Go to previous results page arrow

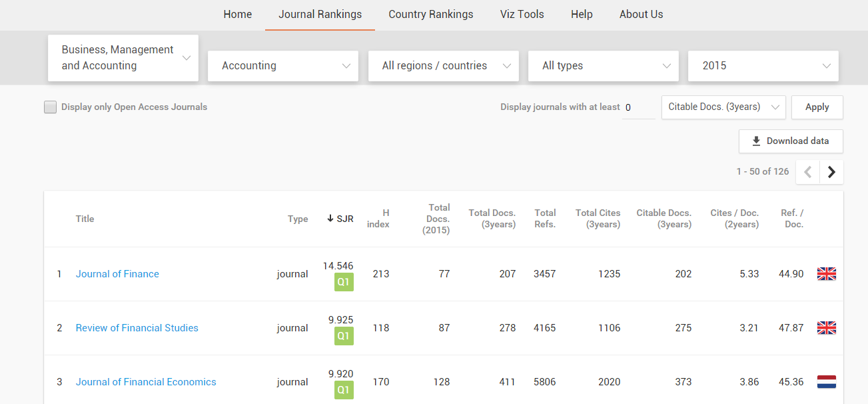click(808, 172)
